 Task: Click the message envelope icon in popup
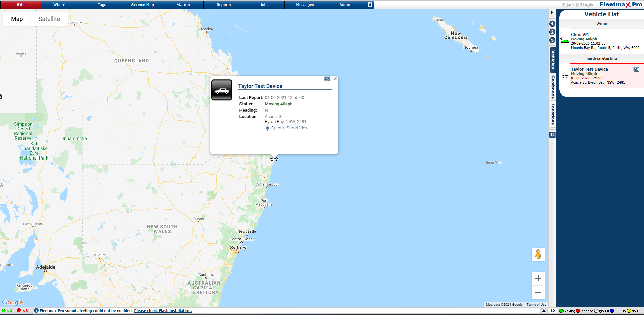[x=327, y=79]
